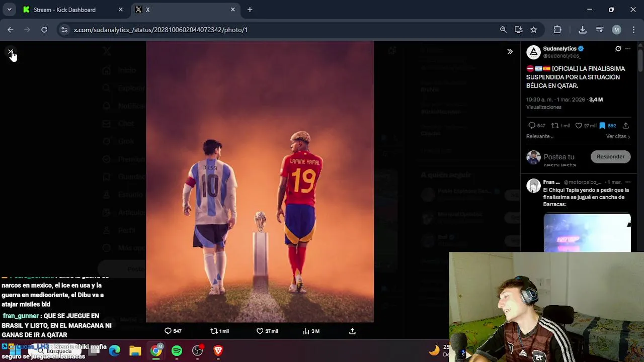
Task: Click the reply icon below the photo
Action: pyautogui.click(x=168, y=331)
